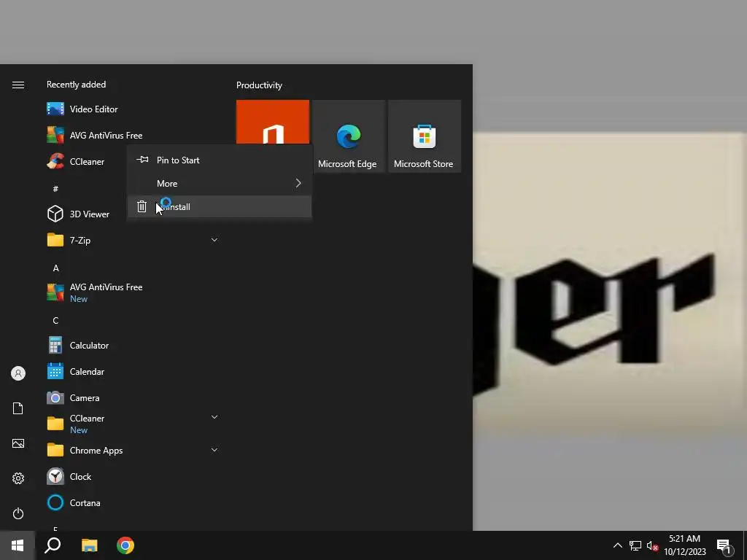Screen dimensions: 747x560
Task: Choose Uninstall from the context menu
Action: click(219, 206)
